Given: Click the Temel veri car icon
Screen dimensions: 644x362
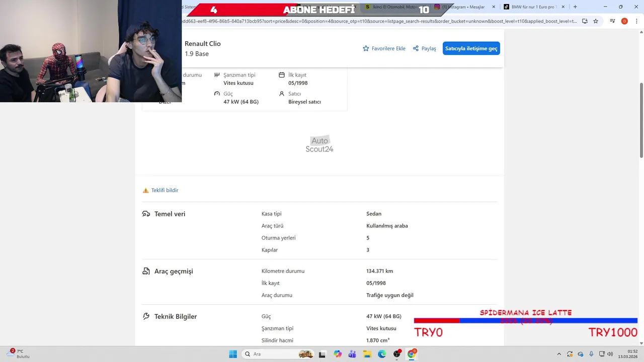Looking at the screenshot, I should click(x=146, y=214).
